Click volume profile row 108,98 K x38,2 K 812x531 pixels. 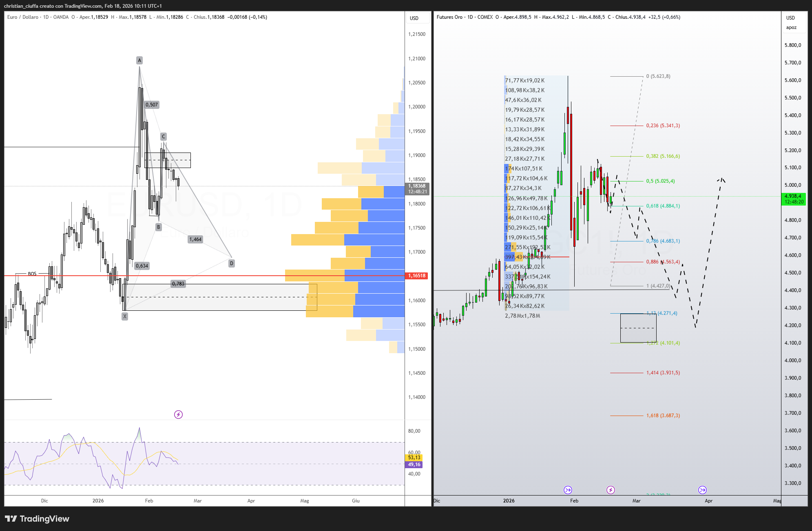pos(525,91)
